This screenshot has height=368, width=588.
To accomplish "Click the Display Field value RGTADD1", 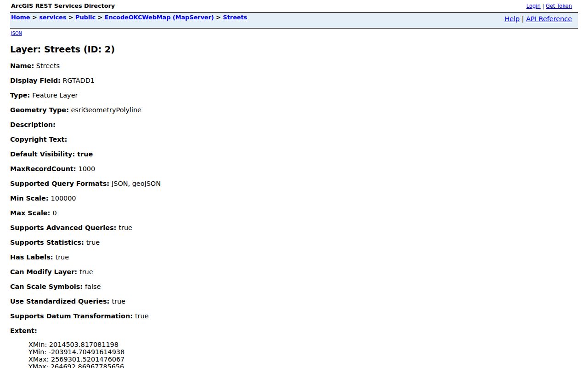I will [x=79, y=80].
